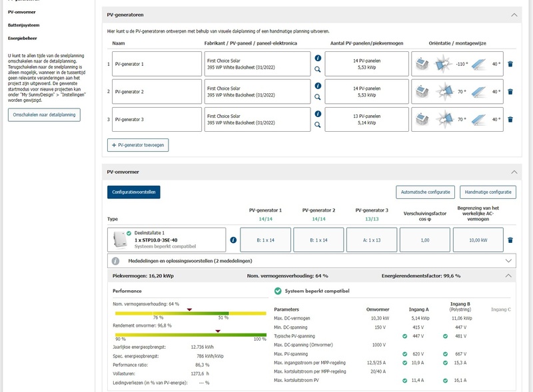Collapse the PV-omvormer section
Image resolution: width=533 pixels, height=392 pixels.
pos(514,172)
